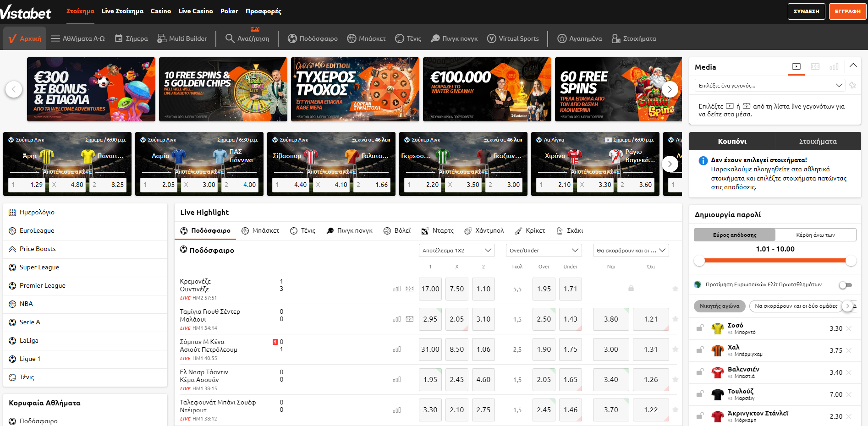Screen dimensions: 868x426
Task: Switch to the Μπάσκετ live highlight tab
Action: [260, 231]
